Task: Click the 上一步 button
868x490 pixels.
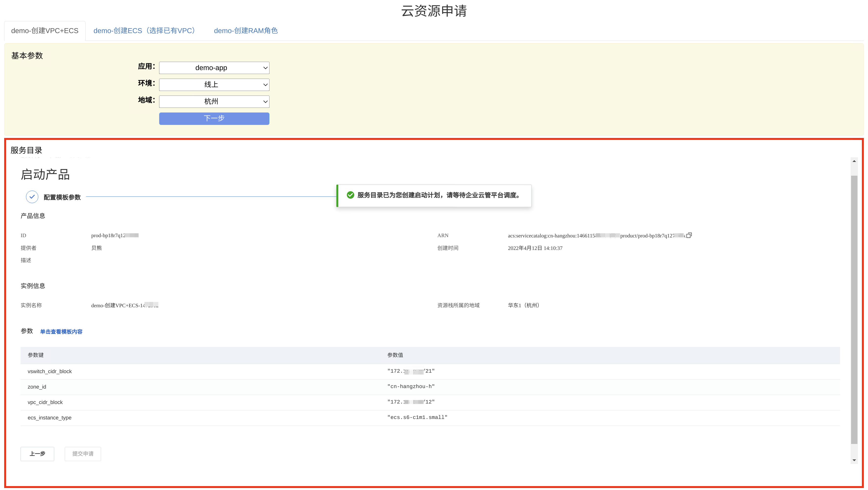Action: click(38, 454)
